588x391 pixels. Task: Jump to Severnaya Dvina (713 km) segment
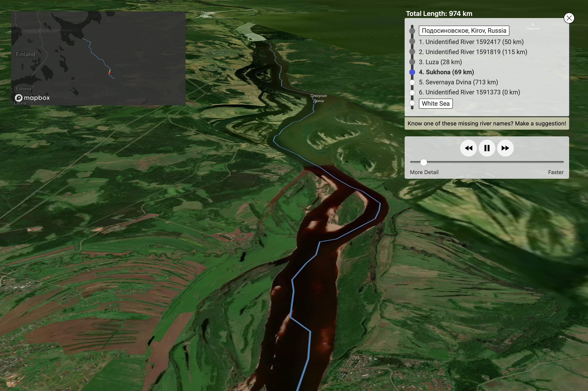pos(458,82)
